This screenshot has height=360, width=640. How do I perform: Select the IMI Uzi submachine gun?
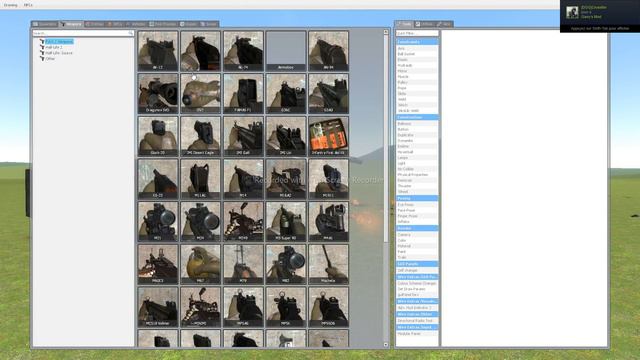286,136
